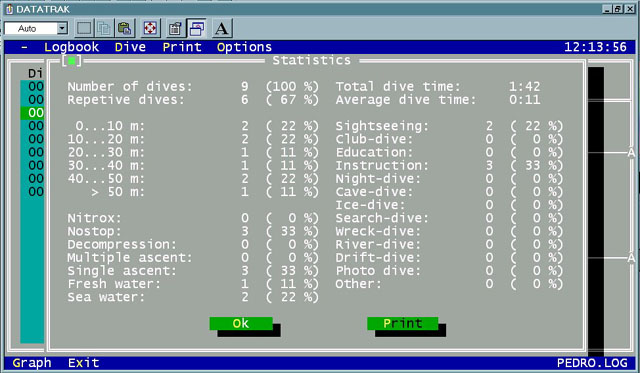Click the 'Fresh water:' label
The width and height of the screenshot is (640, 373).
[114, 284]
